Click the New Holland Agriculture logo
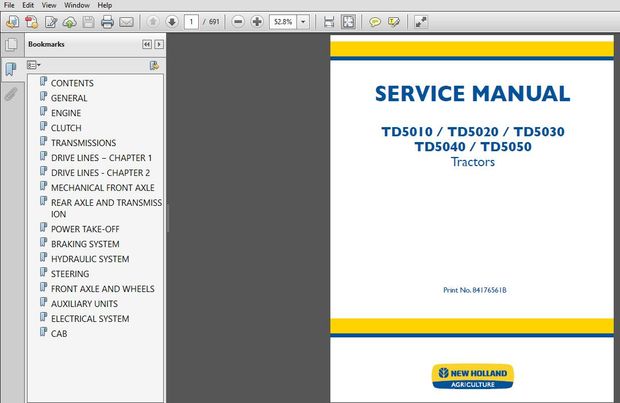The image size is (620, 403). (x=473, y=376)
